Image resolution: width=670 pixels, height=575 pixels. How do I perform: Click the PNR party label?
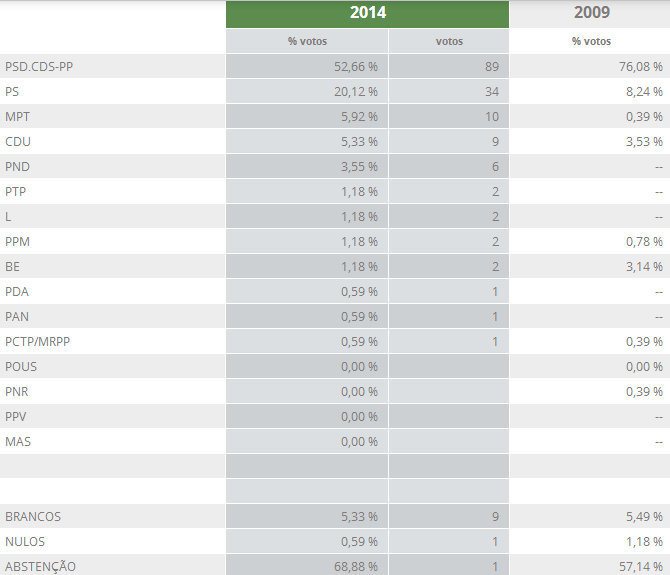pyautogui.click(x=16, y=392)
